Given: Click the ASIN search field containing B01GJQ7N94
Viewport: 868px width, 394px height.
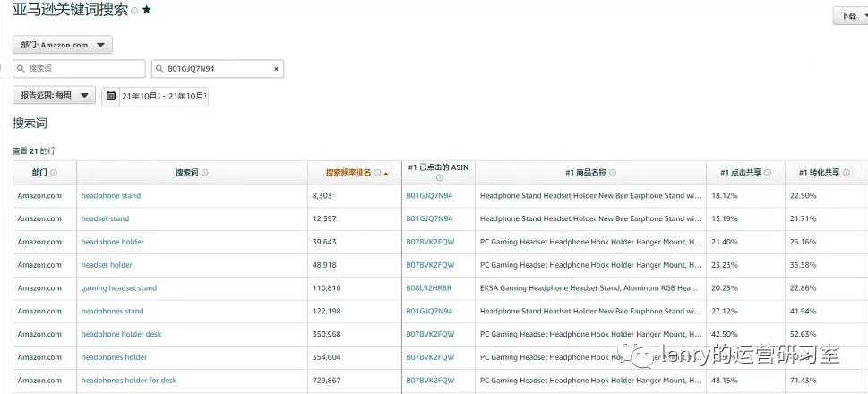Looking at the screenshot, I should 218,69.
